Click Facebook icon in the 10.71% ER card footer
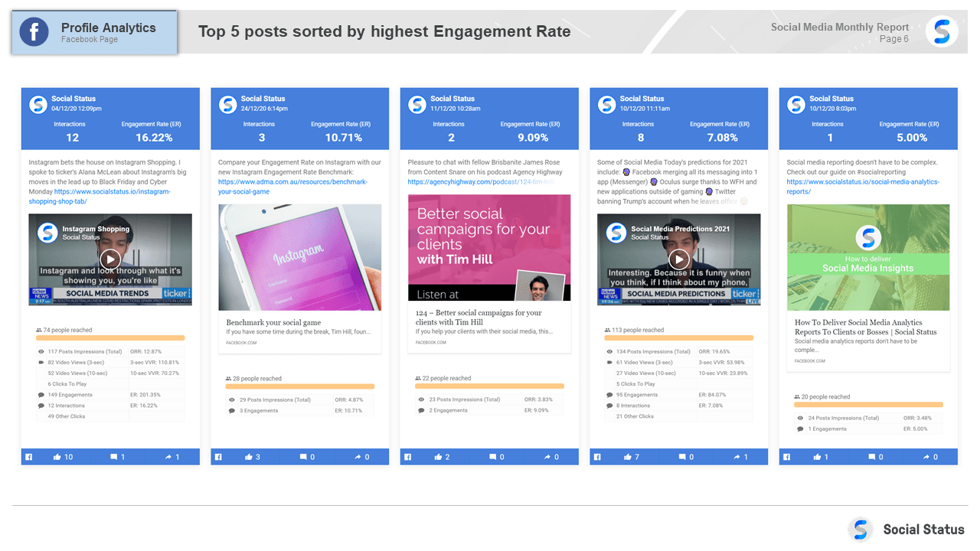 [219, 457]
